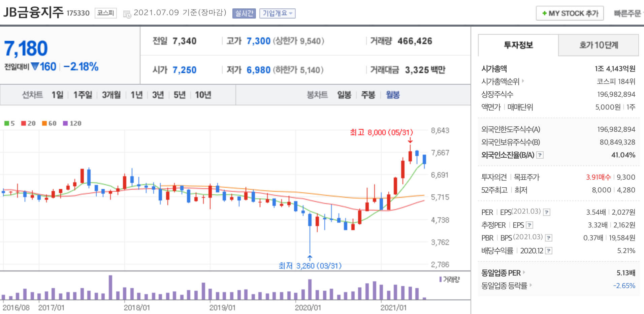Click the help icon next to EPS(2021.03)
The width and height of the screenshot is (644, 314).
pyautogui.click(x=547, y=212)
